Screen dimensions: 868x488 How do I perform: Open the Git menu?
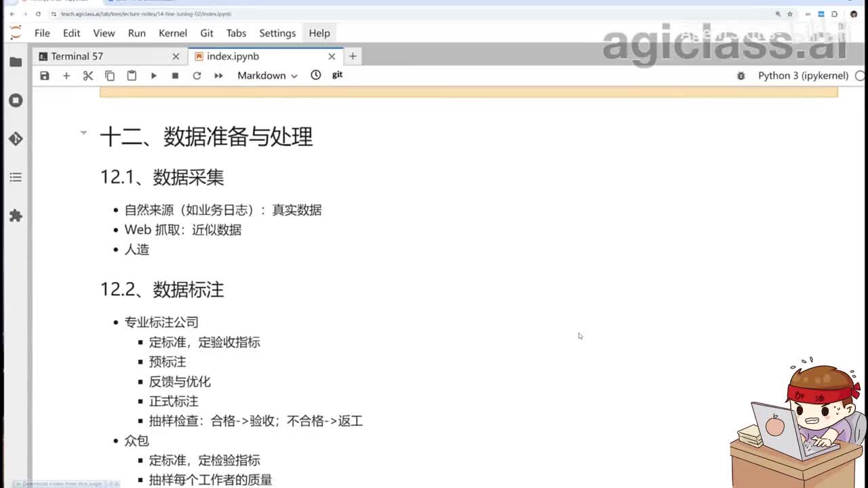(x=207, y=33)
